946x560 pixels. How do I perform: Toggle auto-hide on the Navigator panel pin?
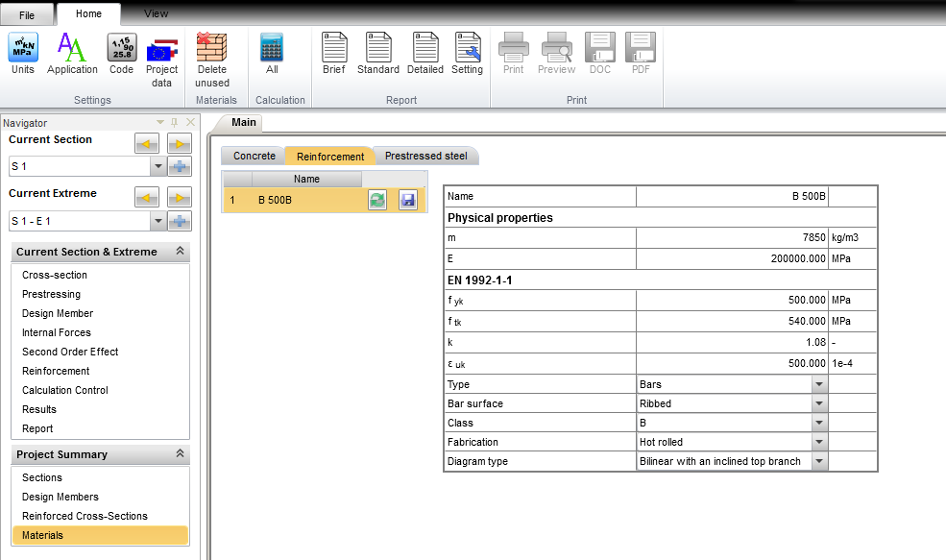[174, 122]
